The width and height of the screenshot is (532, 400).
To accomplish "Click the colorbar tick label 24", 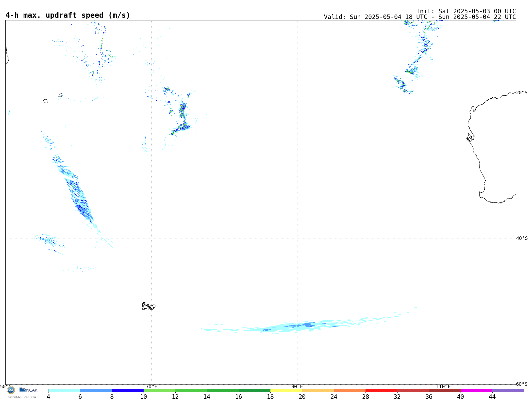I will (x=334, y=397).
